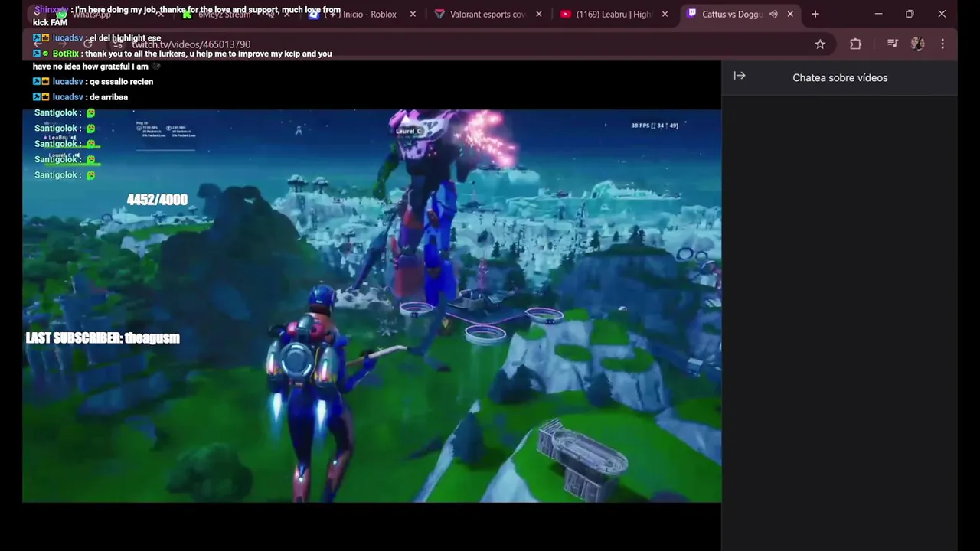Click the LAST SUBSCRIBER: theagusm text
This screenshot has height=551, width=980.
pos(103,338)
